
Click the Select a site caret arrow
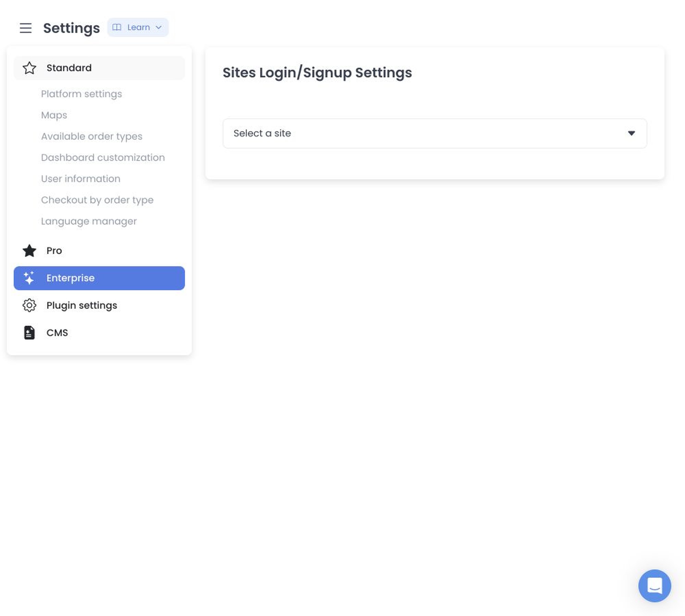tap(631, 133)
